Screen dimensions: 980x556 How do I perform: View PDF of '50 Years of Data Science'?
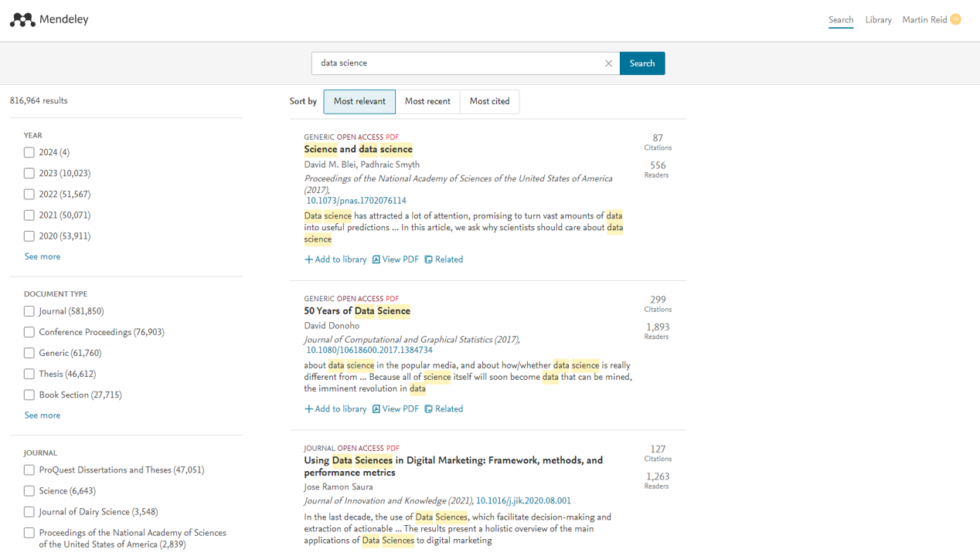click(396, 409)
